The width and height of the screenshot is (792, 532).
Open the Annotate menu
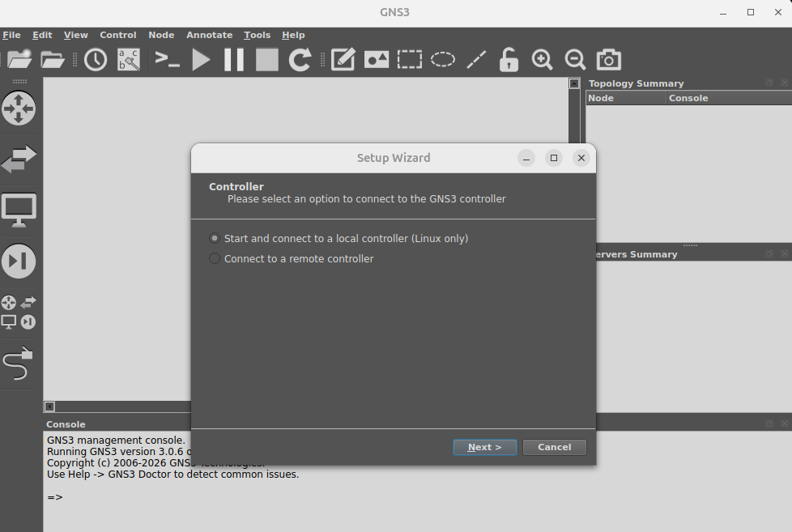click(209, 35)
